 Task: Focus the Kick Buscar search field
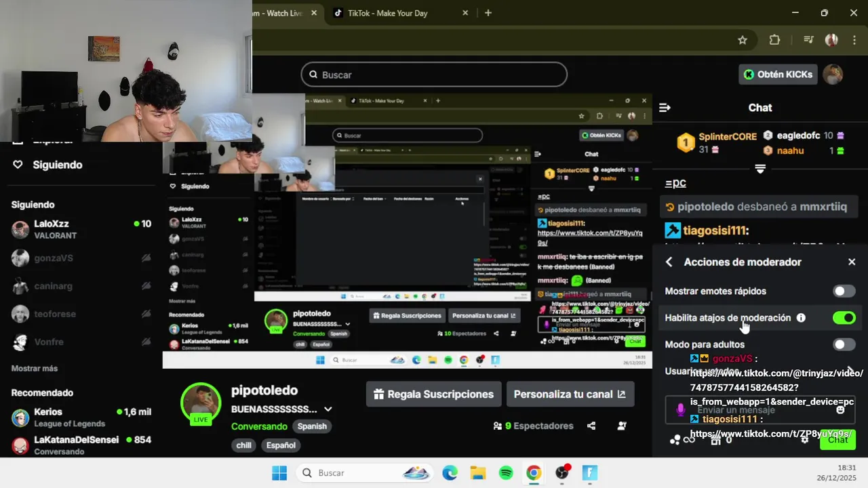coord(434,75)
